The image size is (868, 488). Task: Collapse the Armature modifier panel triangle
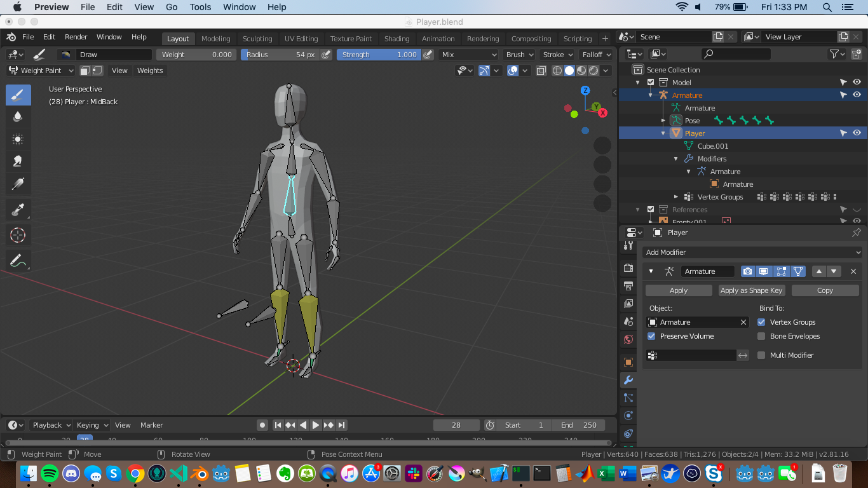651,271
